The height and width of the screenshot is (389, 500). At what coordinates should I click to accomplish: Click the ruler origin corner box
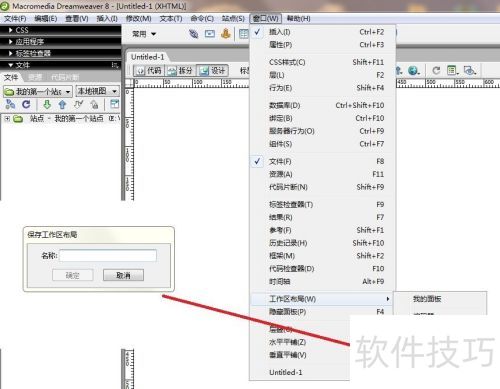[x=129, y=82]
